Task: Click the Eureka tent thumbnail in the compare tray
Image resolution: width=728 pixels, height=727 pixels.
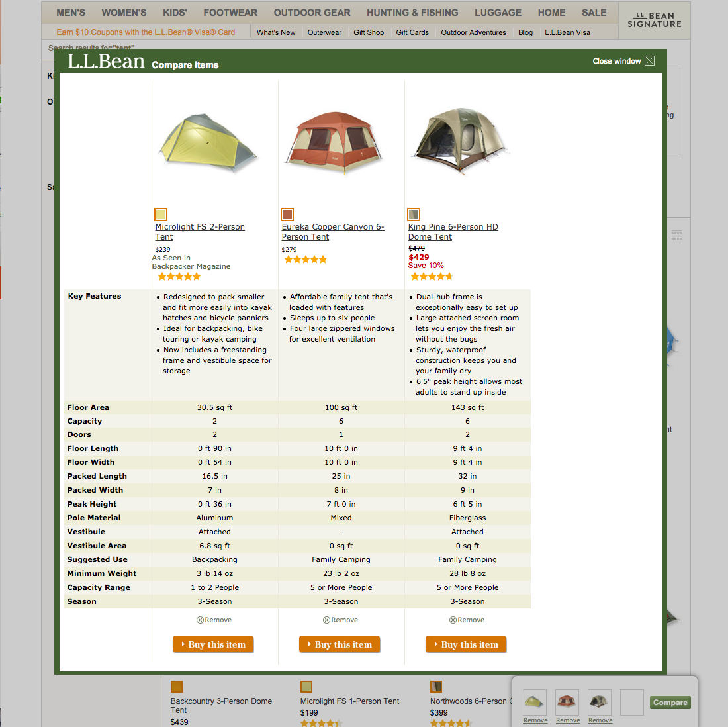Action: coord(567,703)
